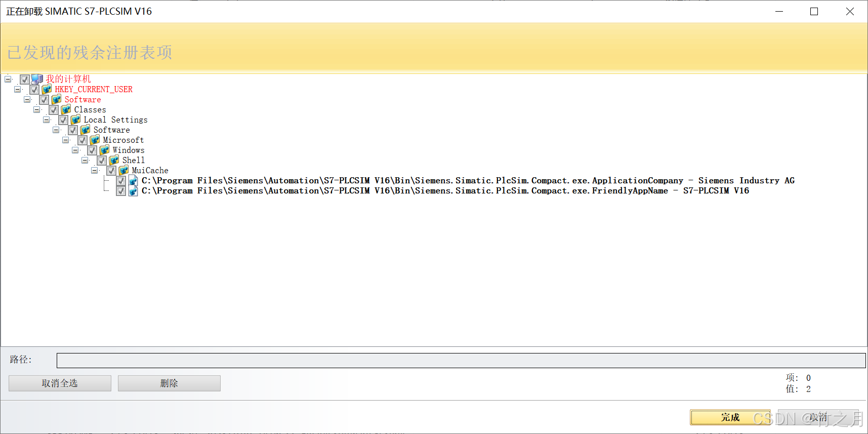Viewport: 868px width, 434px height.
Task: Click the 取消全选 deselect all button
Action: tap(60, 383)
